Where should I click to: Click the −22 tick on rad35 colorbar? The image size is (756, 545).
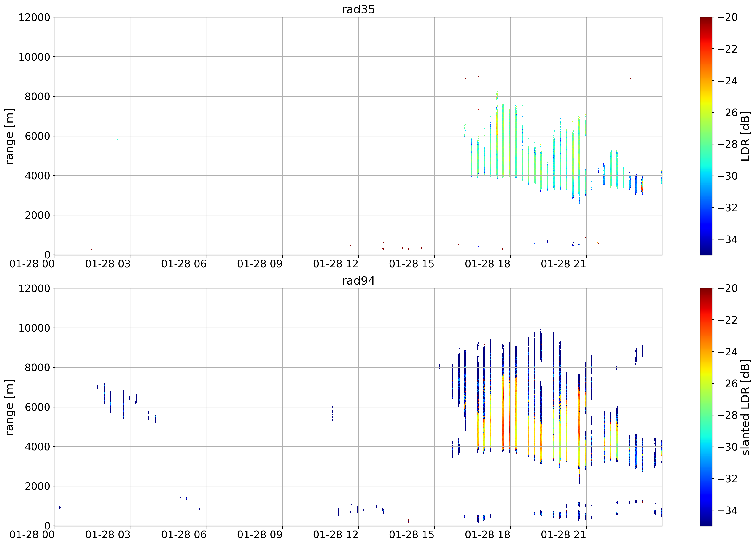(x=727, y=49)
